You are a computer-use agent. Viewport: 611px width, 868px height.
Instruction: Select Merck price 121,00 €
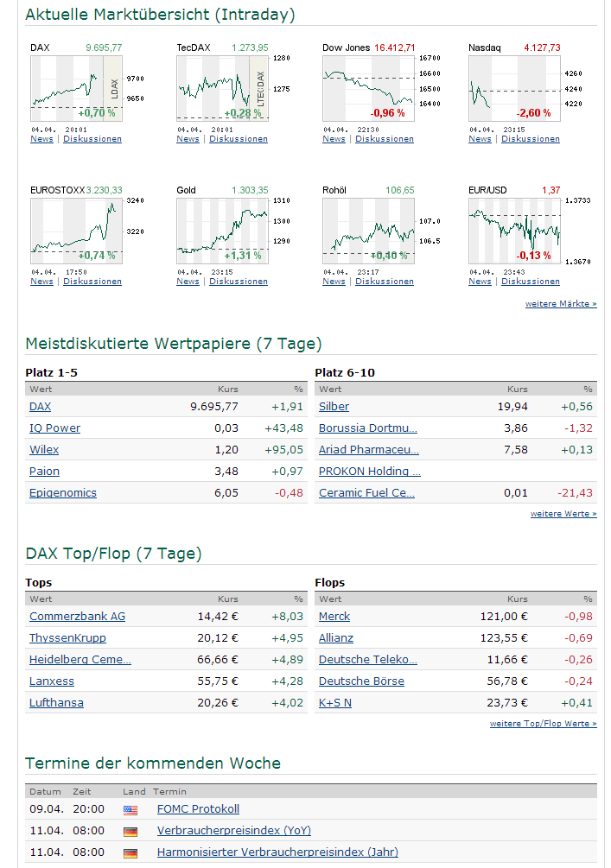coord(504,616)
